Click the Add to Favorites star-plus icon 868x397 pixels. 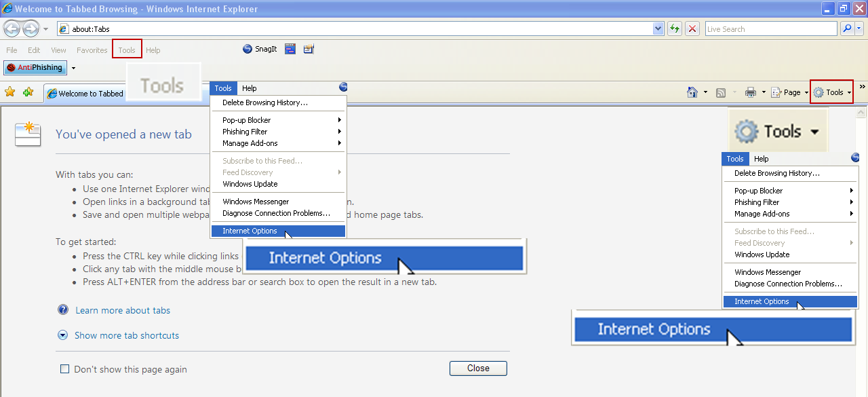28,92
